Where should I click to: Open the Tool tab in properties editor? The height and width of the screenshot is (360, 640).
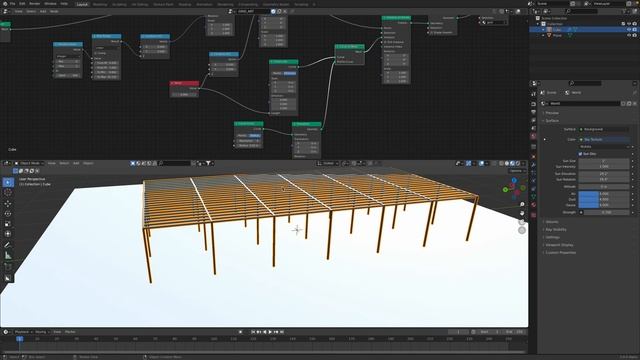click(x=533, y=94)
